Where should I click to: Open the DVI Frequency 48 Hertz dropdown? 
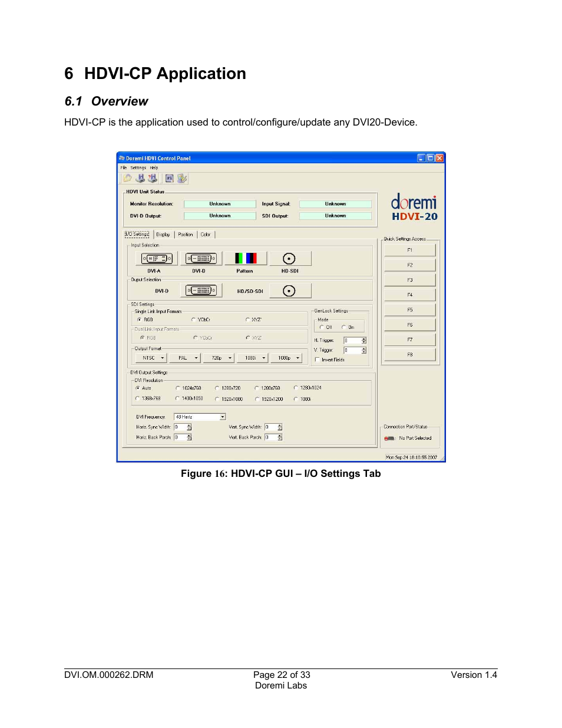[200, 417]
